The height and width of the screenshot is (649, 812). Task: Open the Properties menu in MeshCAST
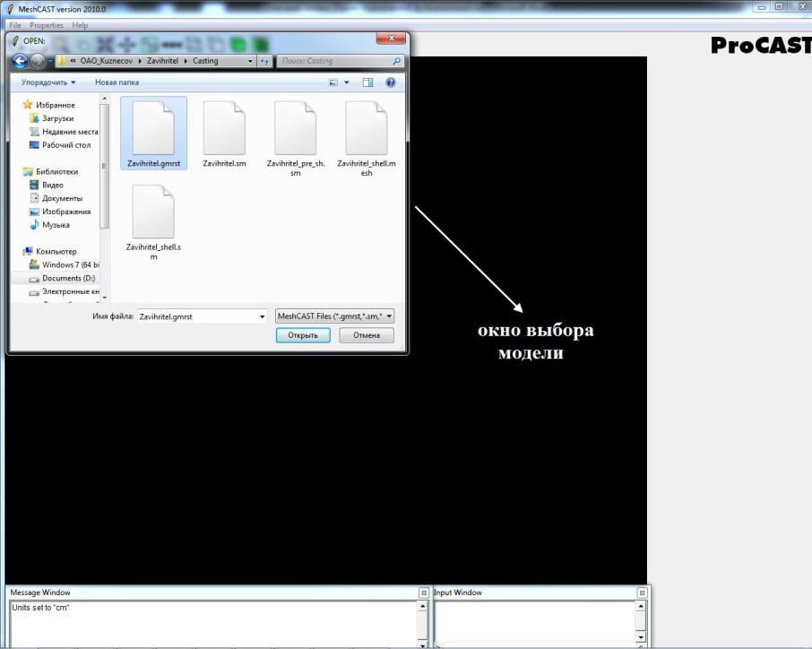coord(47,25)
